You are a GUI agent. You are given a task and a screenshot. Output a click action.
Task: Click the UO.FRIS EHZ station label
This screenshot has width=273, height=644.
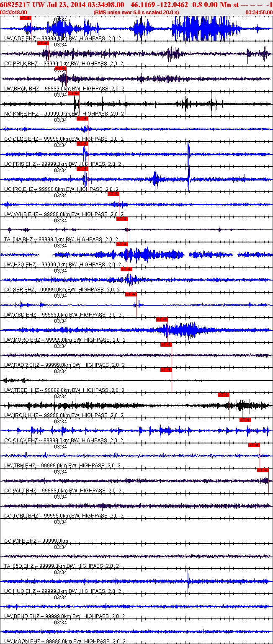click(20, 164)
